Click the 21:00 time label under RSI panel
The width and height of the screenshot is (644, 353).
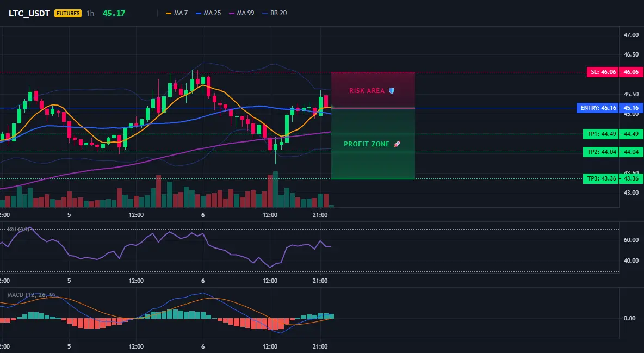point(320,281)
